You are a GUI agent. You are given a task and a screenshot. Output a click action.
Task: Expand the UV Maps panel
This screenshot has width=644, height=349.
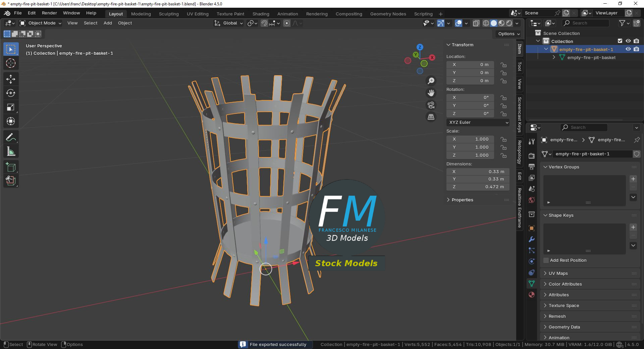point(558,273)
